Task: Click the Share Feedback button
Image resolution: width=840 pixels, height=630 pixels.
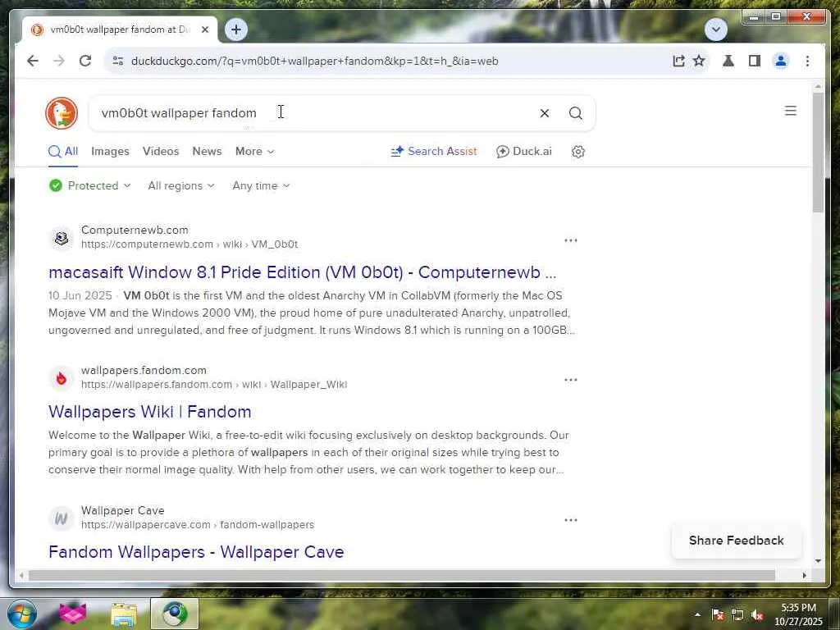Action: point(736,541)
